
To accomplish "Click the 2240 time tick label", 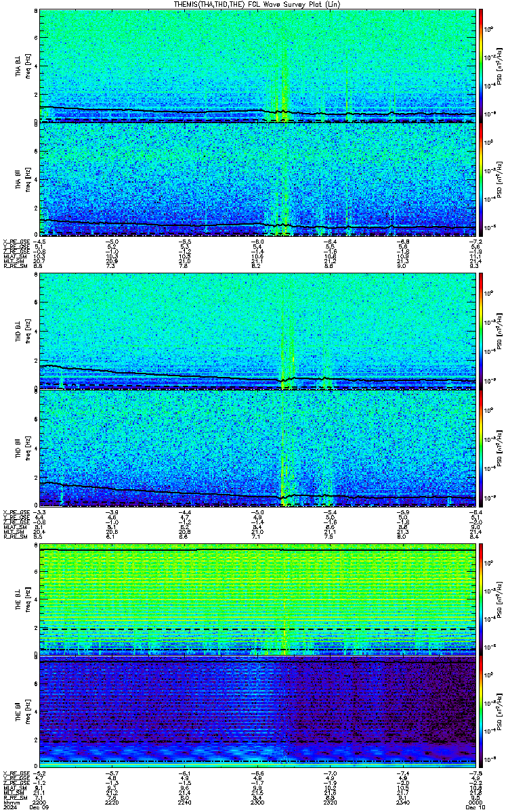I will pyautogui.click(x=185, y=802).
